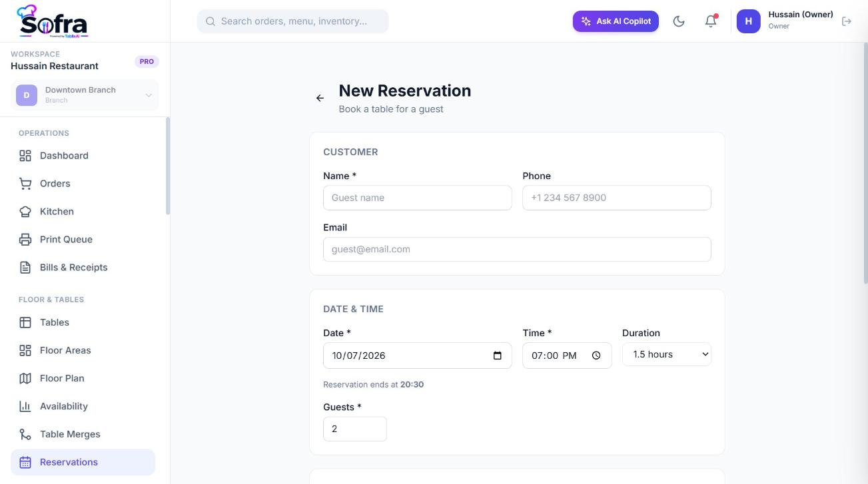Open the Duration 1.5 hours dropdown
This screenshot has width=868, height=484.
pyautogui.click(x=667, y=354)
